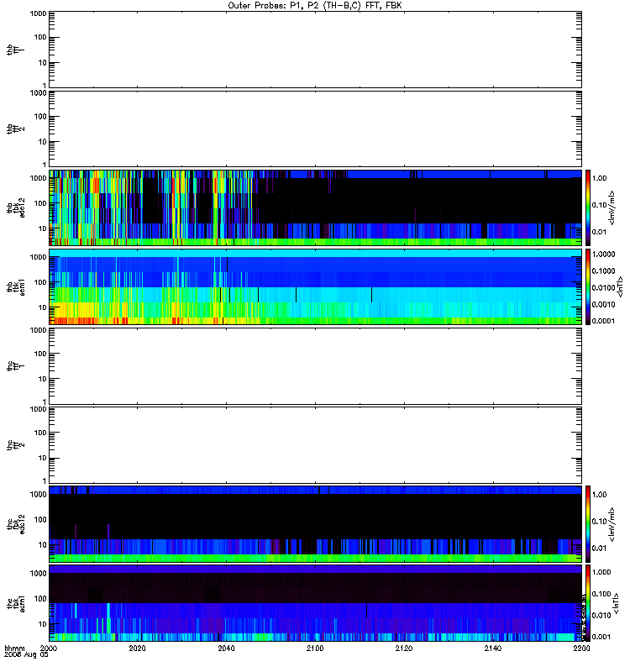Click the 'thc fbk edc12' panel label
Screen dimensions: 630x672
(x=15, y=523)
